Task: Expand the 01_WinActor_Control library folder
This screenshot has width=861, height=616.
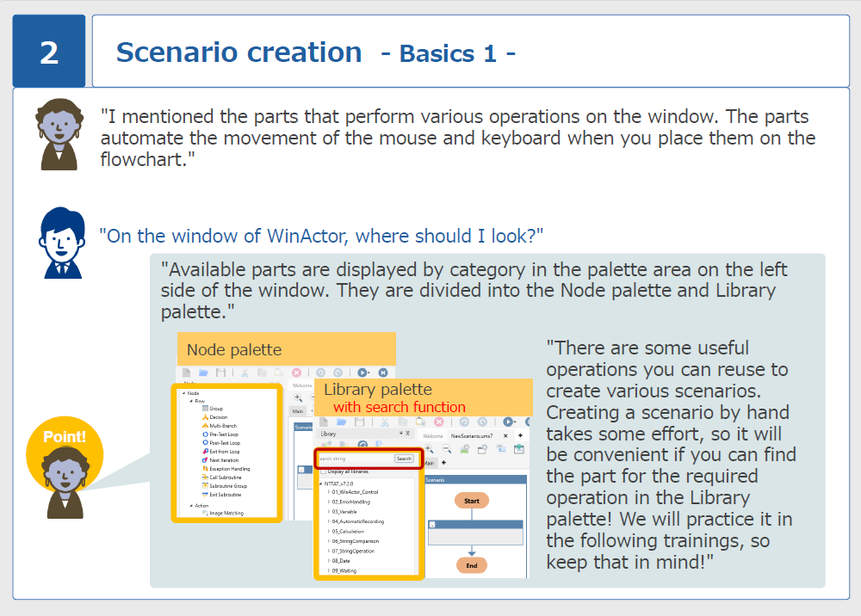Action: tap(328, 492)
